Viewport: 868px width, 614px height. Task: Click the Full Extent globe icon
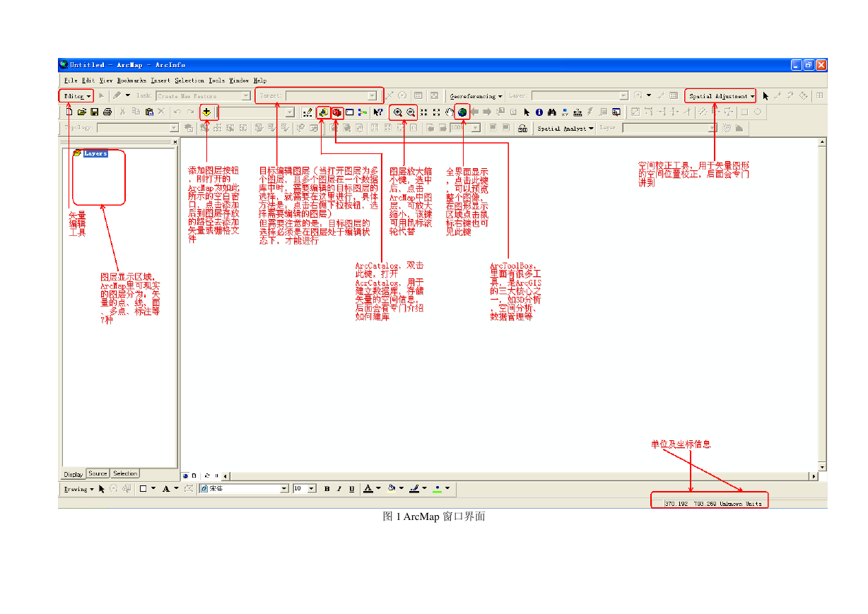tap(462, 112)
